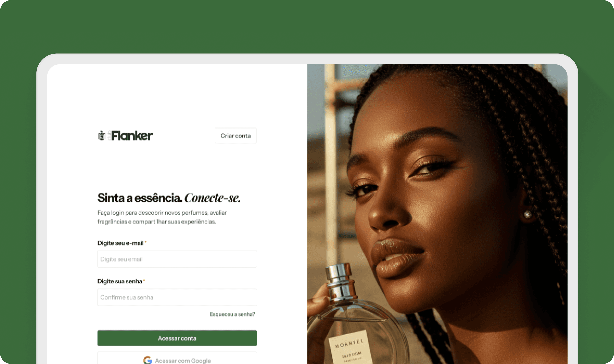Focus the Digite seu email input field

[177, 259]
